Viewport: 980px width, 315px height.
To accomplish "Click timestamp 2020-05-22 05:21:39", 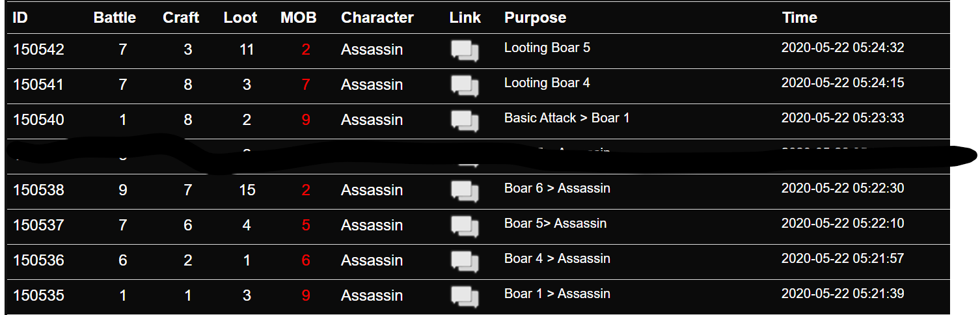I will pyautogui.click(x=843, y=294).
